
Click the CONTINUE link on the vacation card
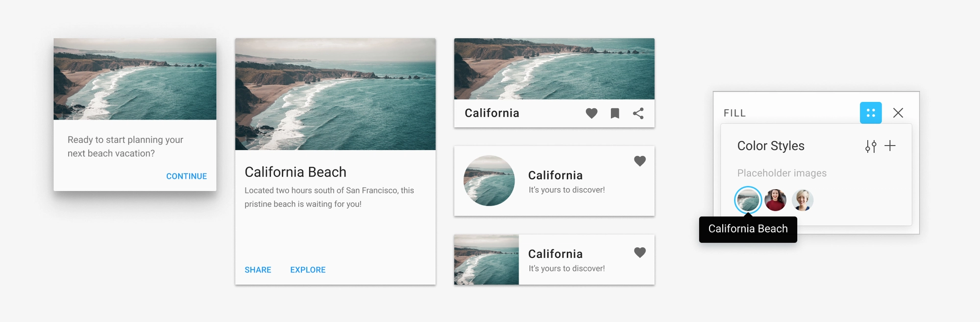click(186, 176)
